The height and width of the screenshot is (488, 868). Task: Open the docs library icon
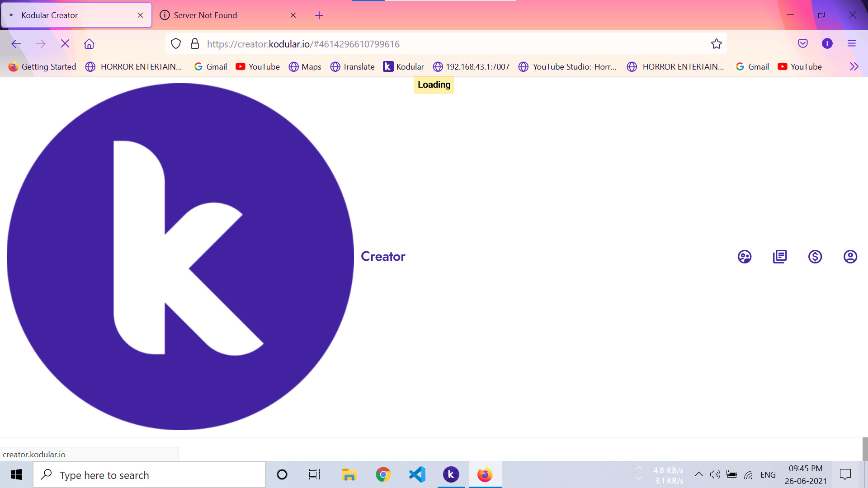point(779,257)
